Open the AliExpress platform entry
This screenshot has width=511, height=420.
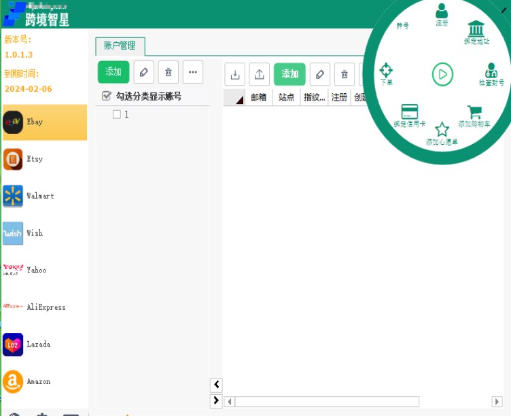coord(45,307)
